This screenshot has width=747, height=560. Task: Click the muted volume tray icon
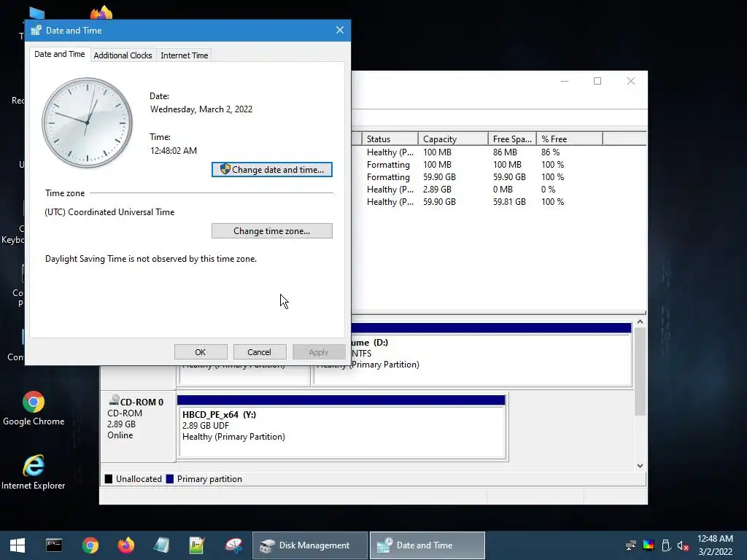[x=683, y=545]
